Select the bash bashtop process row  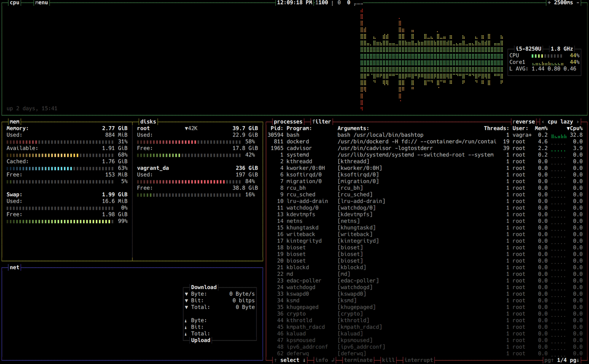tap(425, 135)
